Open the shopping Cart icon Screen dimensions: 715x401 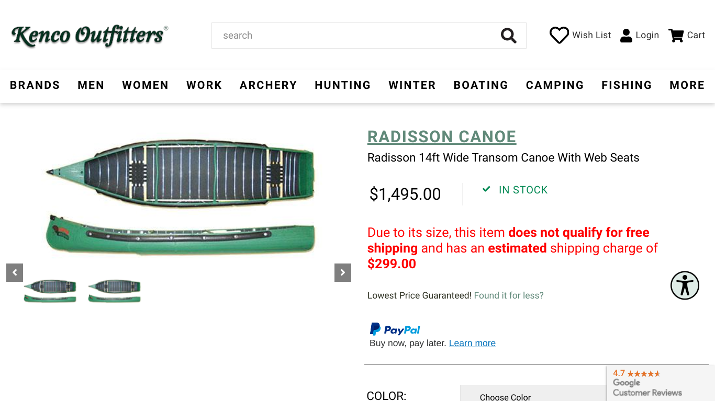coord(676,35)
